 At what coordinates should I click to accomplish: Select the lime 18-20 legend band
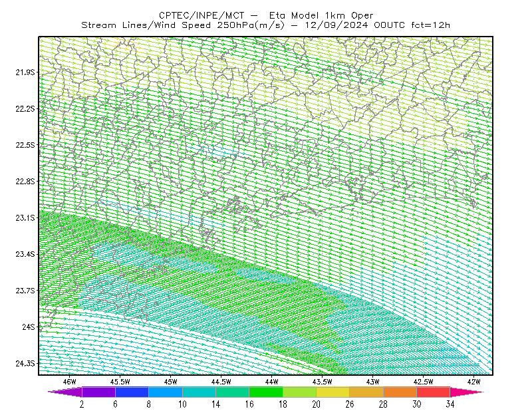[300, 392]
